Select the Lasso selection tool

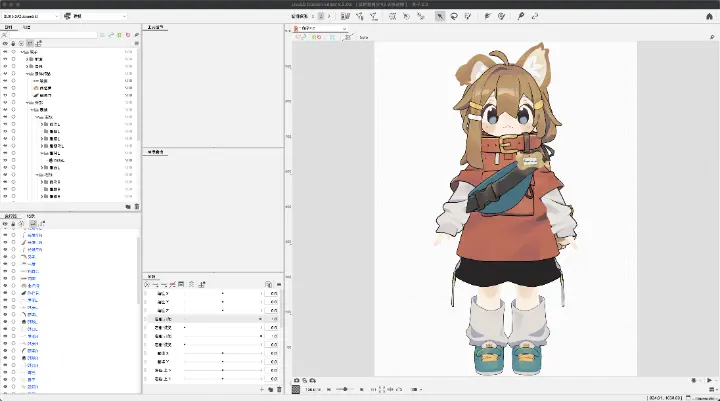click(x=454, y=16)
